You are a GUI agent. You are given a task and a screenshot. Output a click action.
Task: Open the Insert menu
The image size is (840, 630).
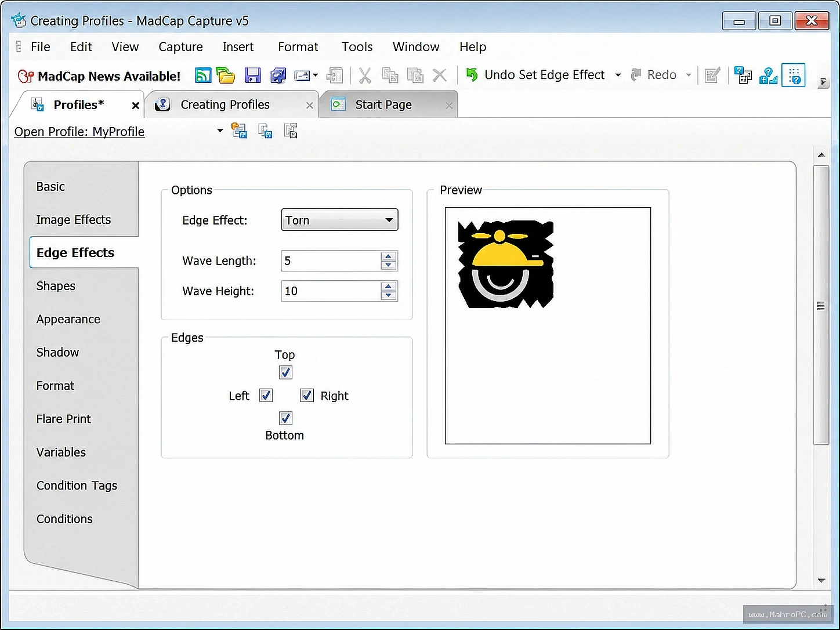pyautogui.click(x=238, y=47)
